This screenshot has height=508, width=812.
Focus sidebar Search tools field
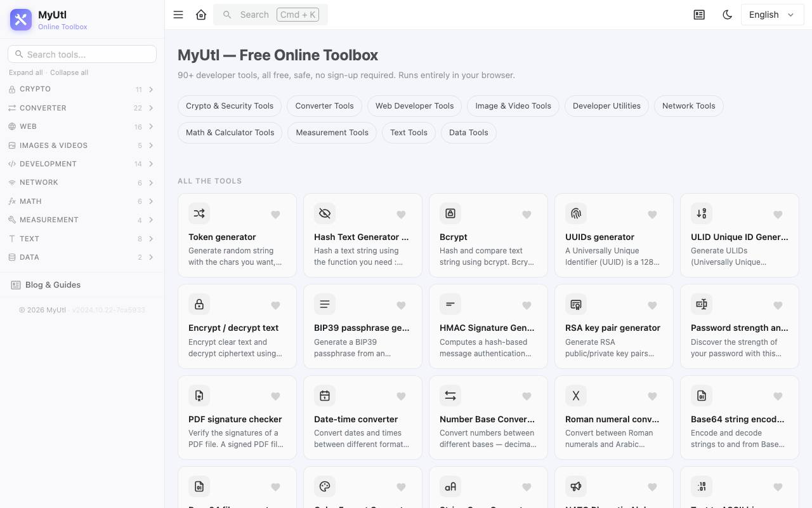tap(82, 54)
